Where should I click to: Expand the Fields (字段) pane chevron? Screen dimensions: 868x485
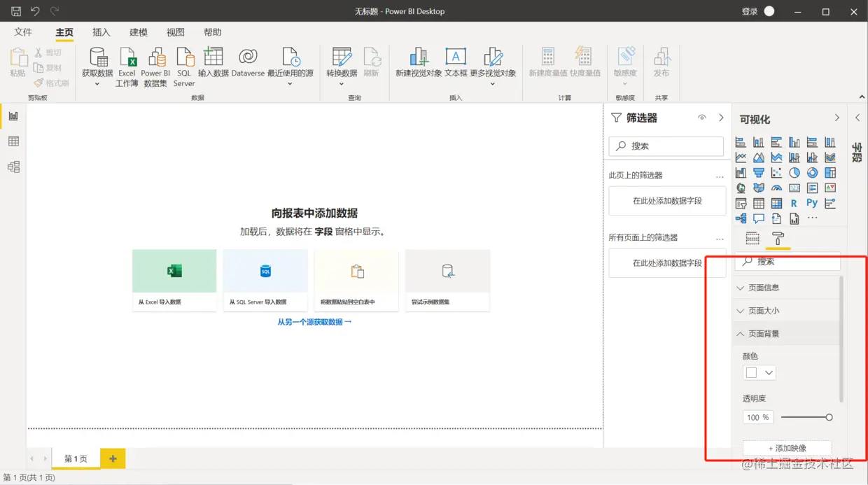tap(857, 118)
